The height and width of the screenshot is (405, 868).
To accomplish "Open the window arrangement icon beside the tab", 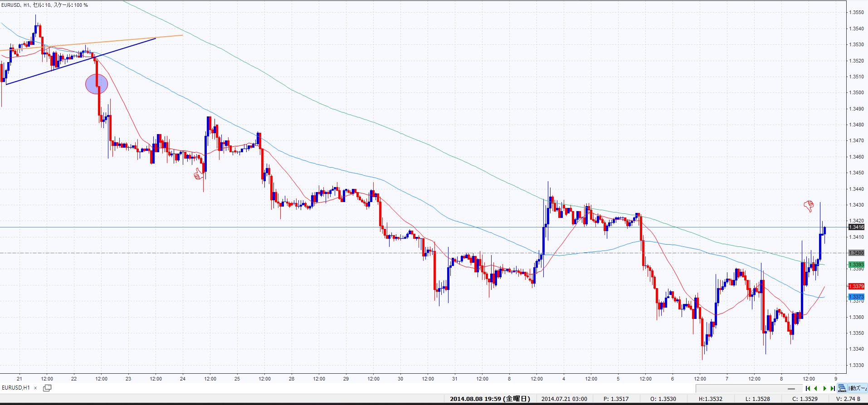I will 47,388.
